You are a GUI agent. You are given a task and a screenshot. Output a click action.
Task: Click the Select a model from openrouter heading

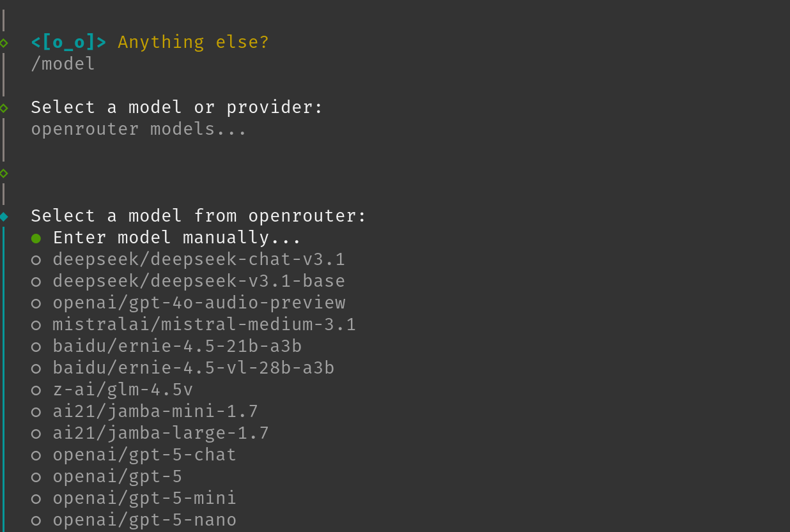(x=198, y=215)
